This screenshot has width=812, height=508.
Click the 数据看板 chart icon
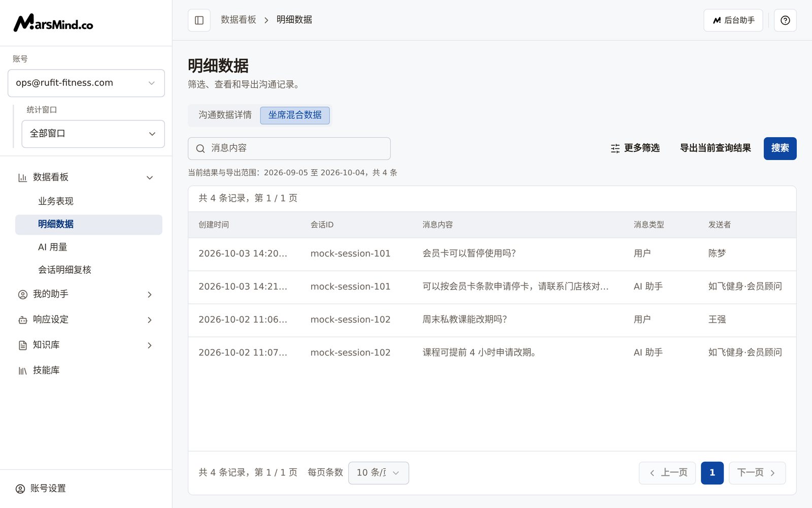pos(22,177)
